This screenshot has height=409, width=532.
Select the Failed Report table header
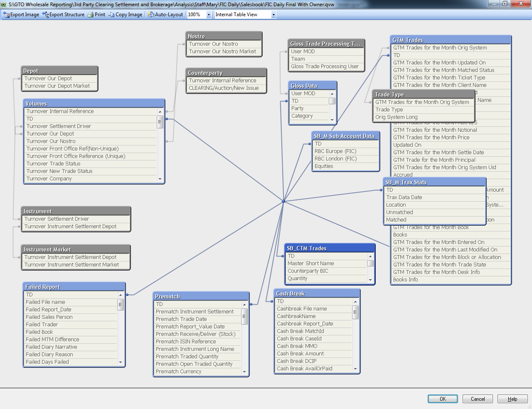click(x=74, y=287)
